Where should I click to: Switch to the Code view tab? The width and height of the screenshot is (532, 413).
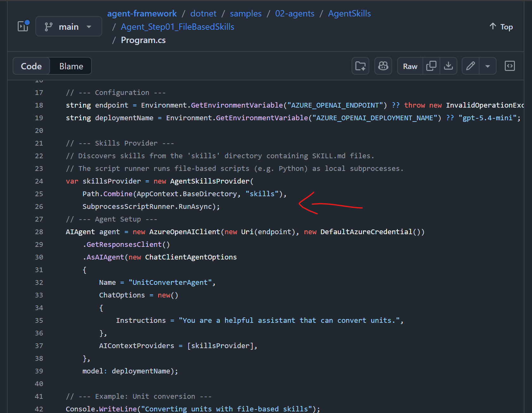point(31,66)
